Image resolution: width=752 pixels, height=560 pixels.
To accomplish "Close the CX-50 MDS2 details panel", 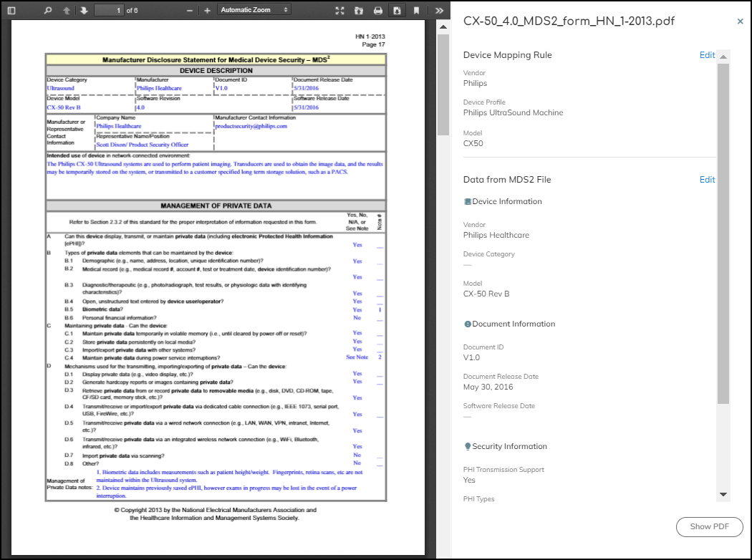I will [x=740, y=21].
